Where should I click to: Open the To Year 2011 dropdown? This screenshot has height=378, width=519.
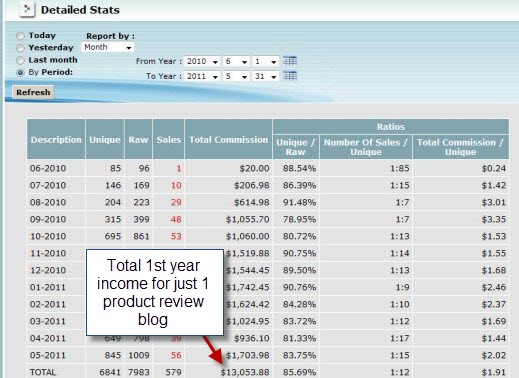(x=202, y=76)
